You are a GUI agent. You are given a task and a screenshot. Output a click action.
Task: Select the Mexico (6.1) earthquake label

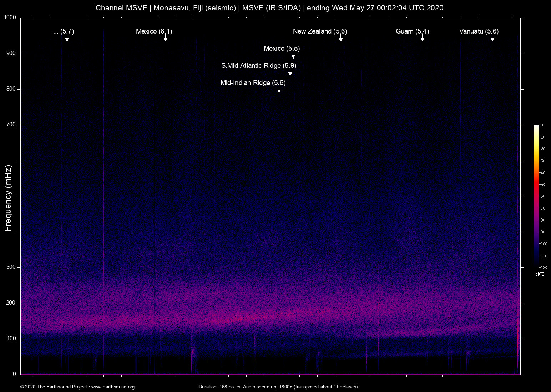(154, 31)
